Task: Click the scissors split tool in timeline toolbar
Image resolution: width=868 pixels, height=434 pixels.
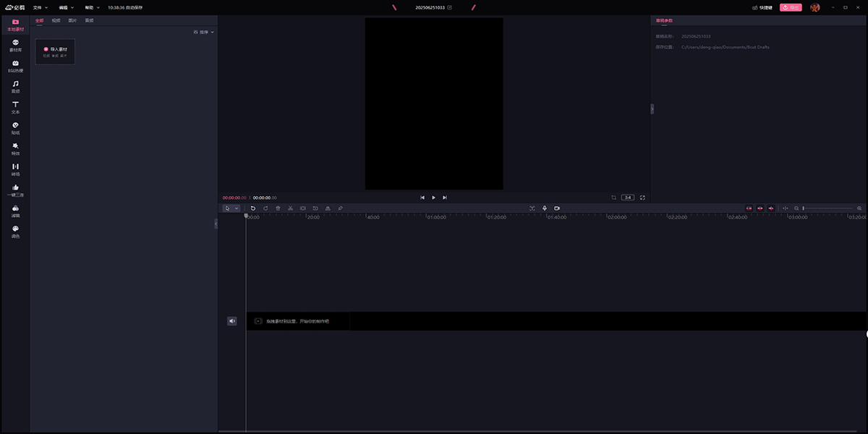Action: 290,208
